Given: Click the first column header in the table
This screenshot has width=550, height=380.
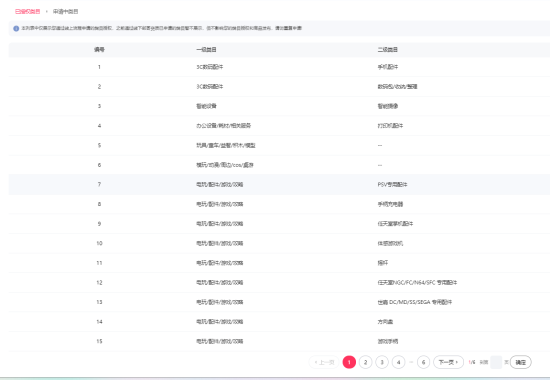Looking at the screenshot, I should [99, 50].
